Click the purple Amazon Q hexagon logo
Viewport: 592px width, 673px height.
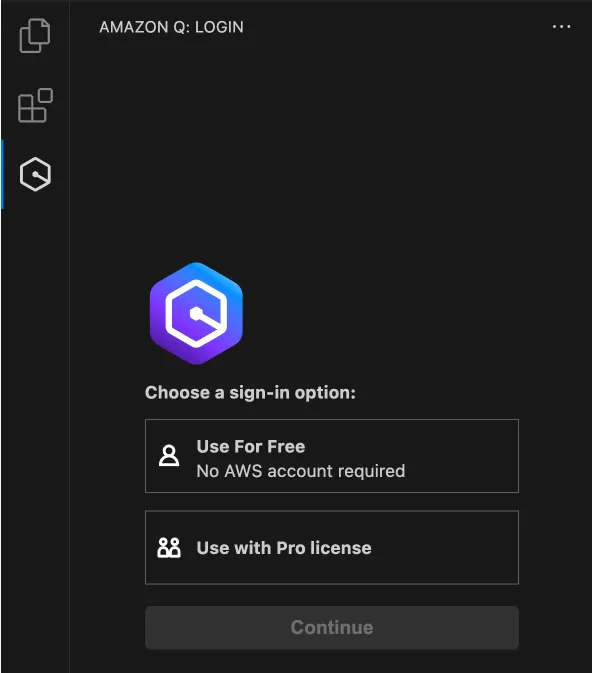pyautogui.click(x=196, y=313)
